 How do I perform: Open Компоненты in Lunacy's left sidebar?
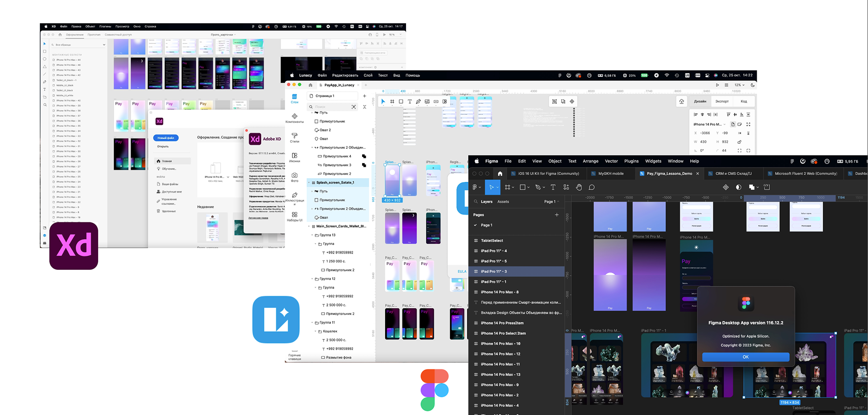(x=294, y=118)
